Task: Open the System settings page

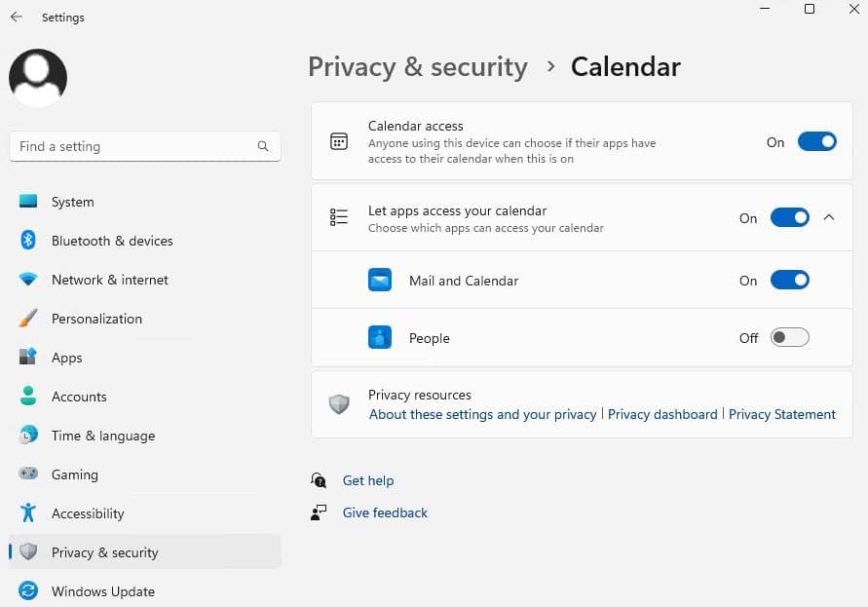Action: [x=73, y=202]
